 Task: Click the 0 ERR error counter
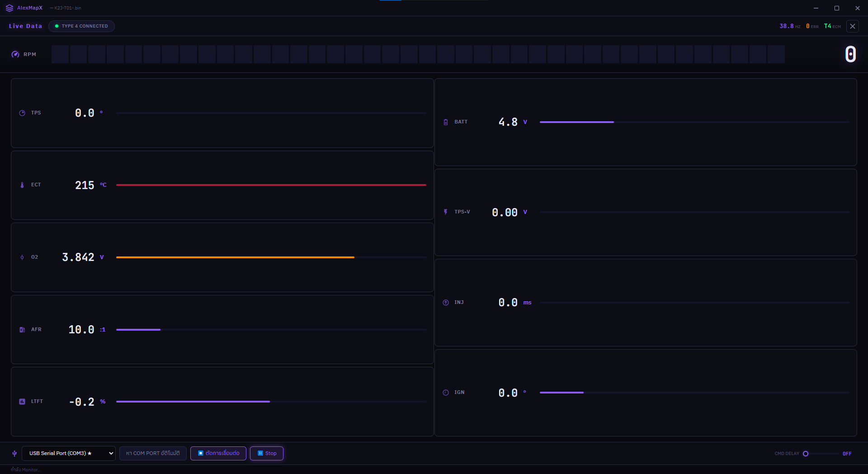tap(812, 26)
